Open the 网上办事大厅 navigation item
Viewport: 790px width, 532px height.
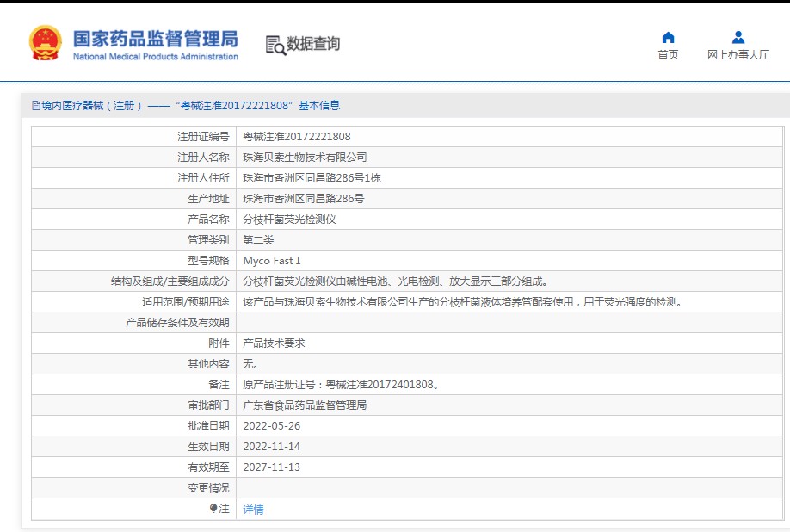(x=738, y=55)
